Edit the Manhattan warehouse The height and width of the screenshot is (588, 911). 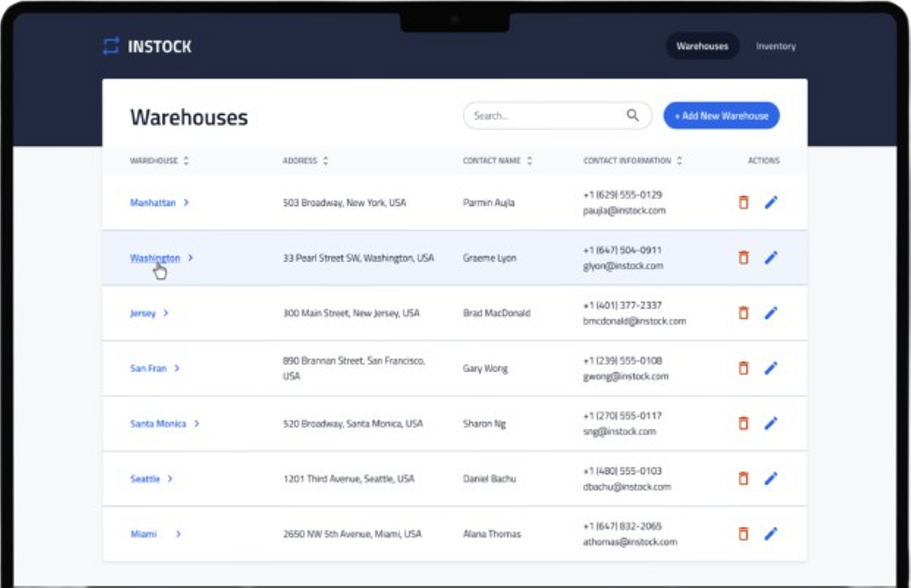(x=771, y=202)
